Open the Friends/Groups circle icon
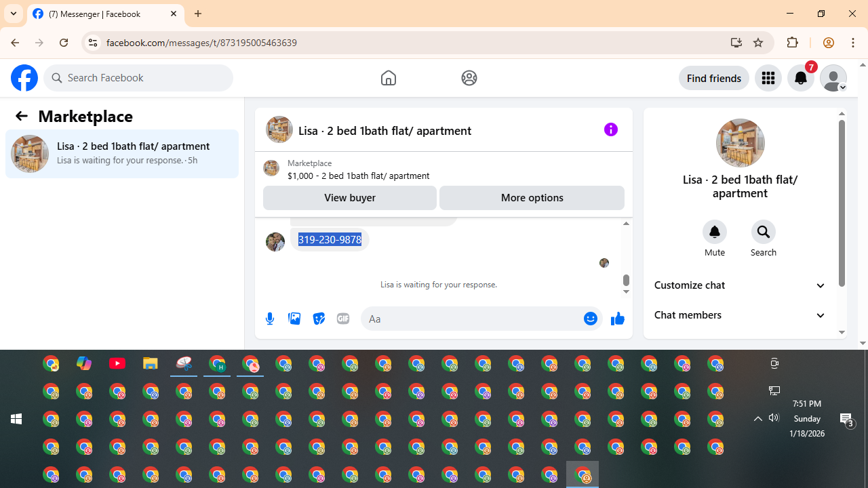The image size is (868, 488). [x=469, y=78]
